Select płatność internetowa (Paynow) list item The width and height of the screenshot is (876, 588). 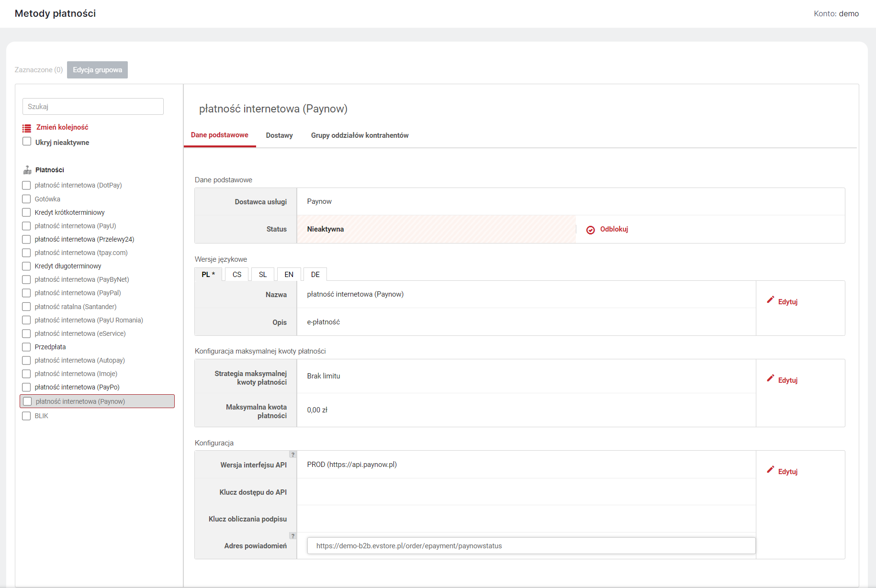click(x=97, y=401)
